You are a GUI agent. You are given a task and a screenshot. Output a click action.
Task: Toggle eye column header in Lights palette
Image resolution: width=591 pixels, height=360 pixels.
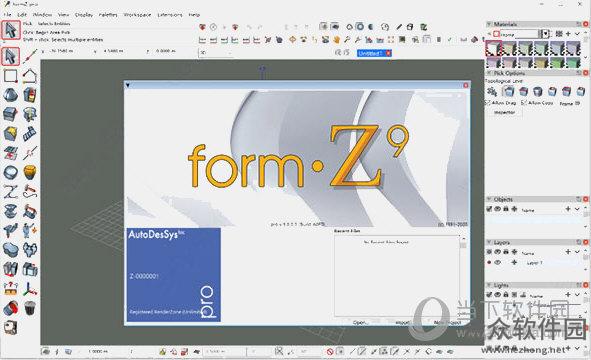tap(498, 295)
